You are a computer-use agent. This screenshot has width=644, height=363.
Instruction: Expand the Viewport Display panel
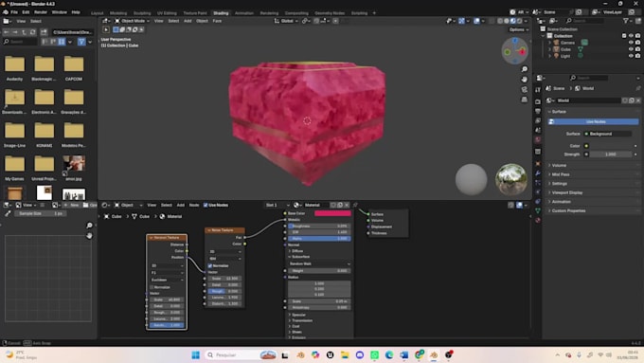point(566,192)
